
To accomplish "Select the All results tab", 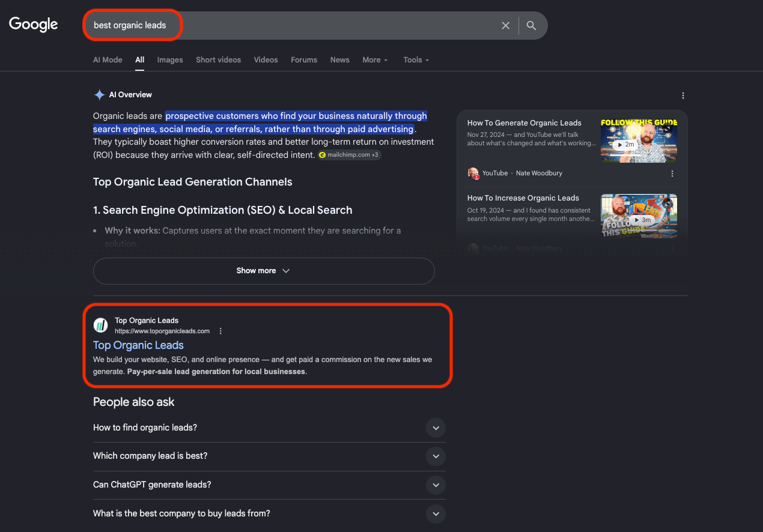I will tap(140, 60).
